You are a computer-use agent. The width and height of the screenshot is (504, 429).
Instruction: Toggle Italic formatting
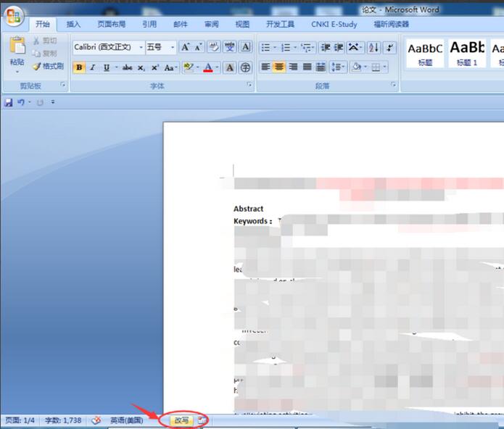(92, 67)
